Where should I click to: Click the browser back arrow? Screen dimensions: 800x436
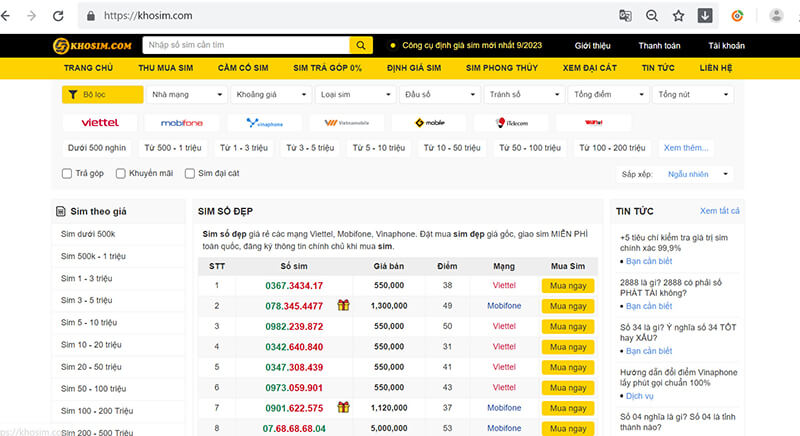(x=5, y=16)
